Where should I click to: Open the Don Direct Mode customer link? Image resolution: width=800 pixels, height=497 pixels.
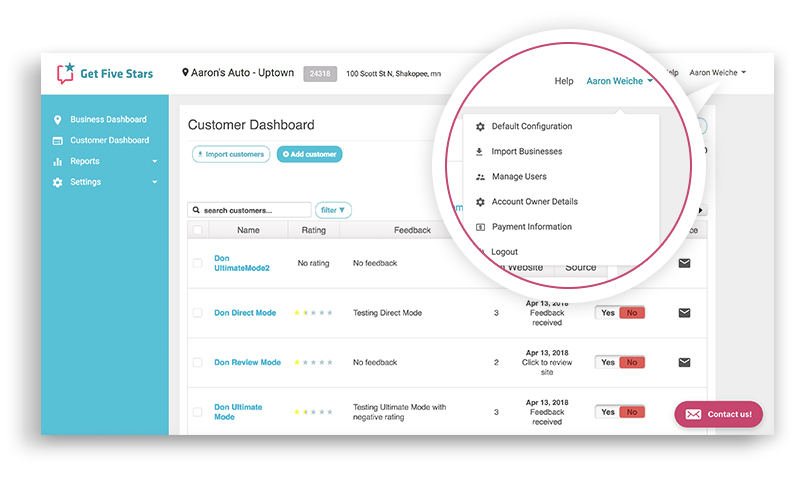[x=245, y=313]
